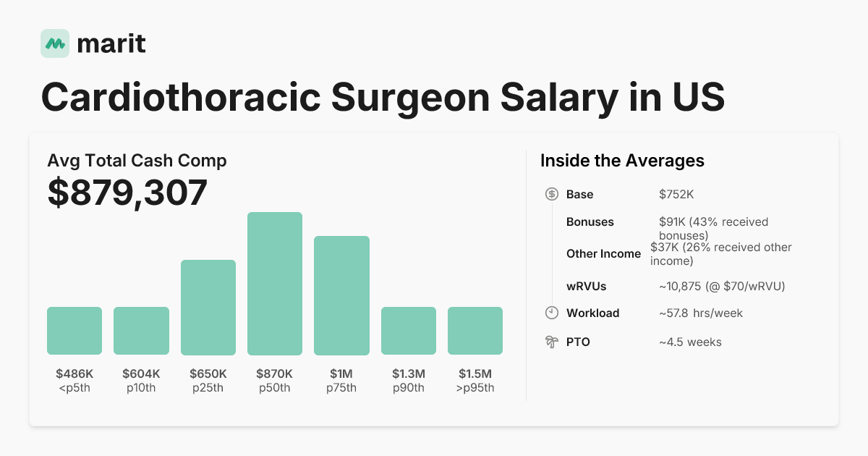868x456 pixels.
Task: Click the clock Workload icon
Action: click(x=551, y=313)
